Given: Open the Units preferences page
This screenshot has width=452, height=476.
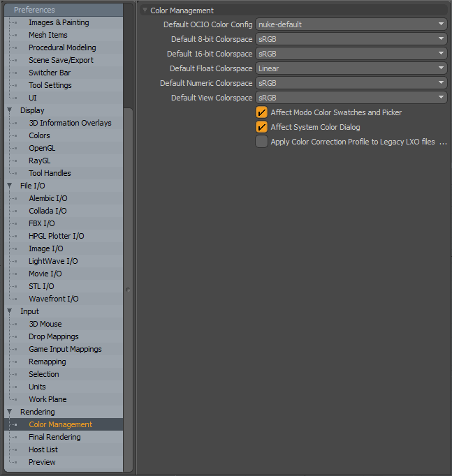Looking at the screenshot, I should 37,387.
